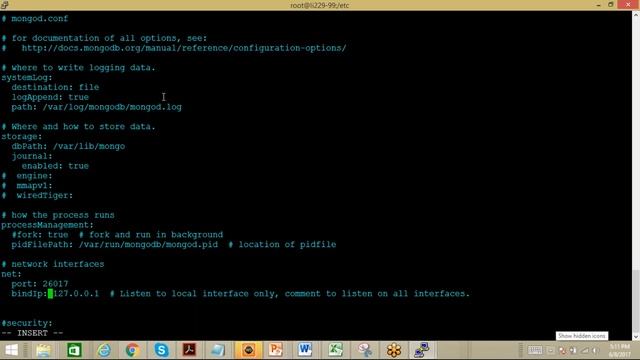Viewport: 640px width, 360px height.
Task: Open the touch keyboard tray icon
Action: [x=535, y=350]
